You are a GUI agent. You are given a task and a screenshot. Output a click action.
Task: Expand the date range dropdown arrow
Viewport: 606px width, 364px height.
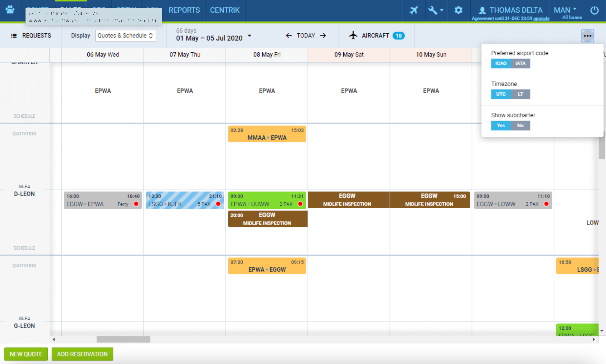tap(249, 36)
